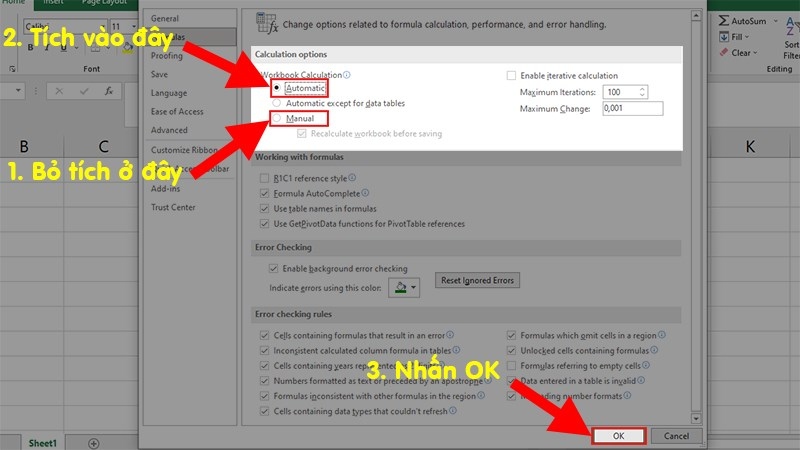The image size is (800, 450).
Task: Select the Automatic calculation radio button
Action: 278,88
